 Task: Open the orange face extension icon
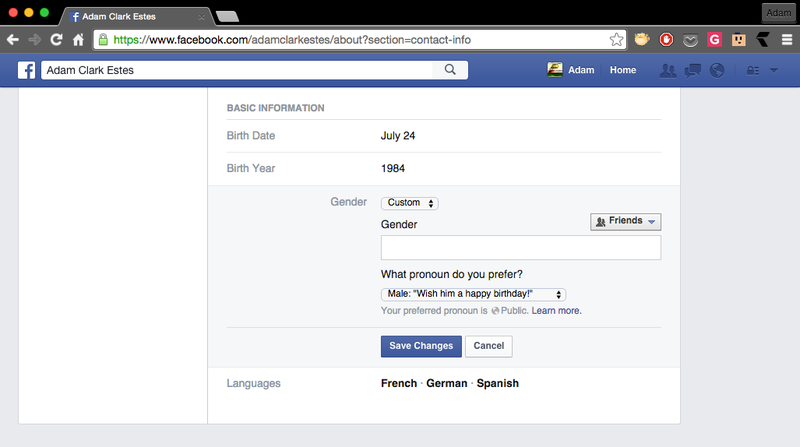738,39
